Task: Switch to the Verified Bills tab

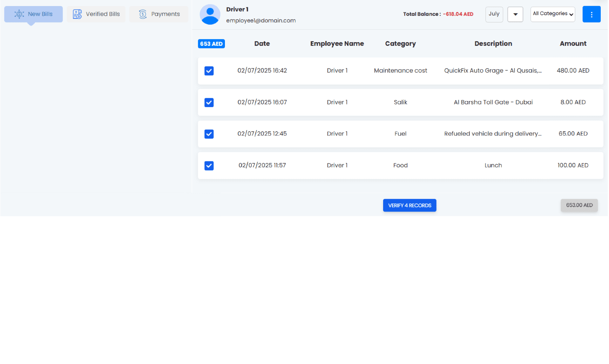Action: pyautogui.click(x=96, y=14)
